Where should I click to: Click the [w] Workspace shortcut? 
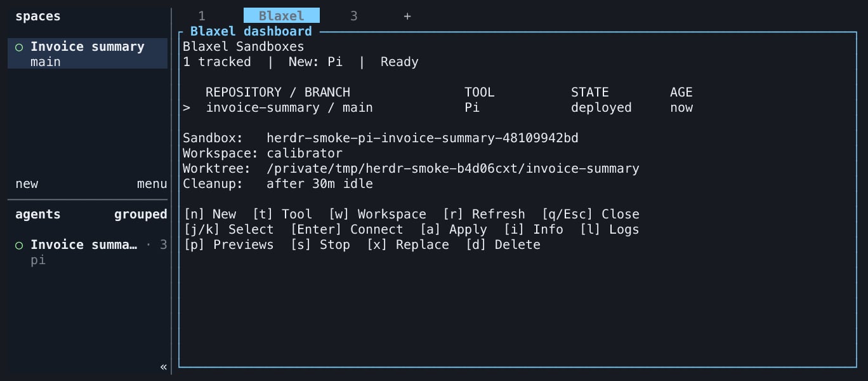click(x=377, y=215)
